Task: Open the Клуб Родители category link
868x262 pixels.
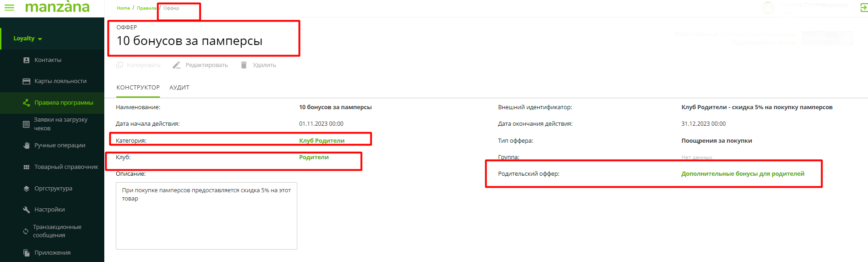Action: click(x=322, y=141)
